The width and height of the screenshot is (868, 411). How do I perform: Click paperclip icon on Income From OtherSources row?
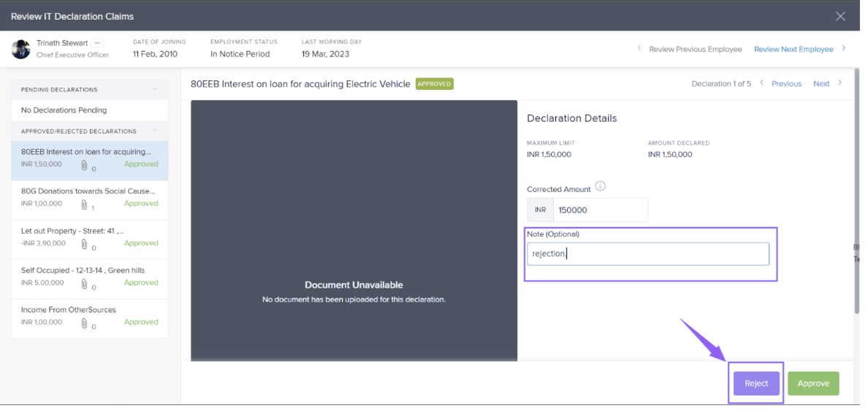pos(85,323)
